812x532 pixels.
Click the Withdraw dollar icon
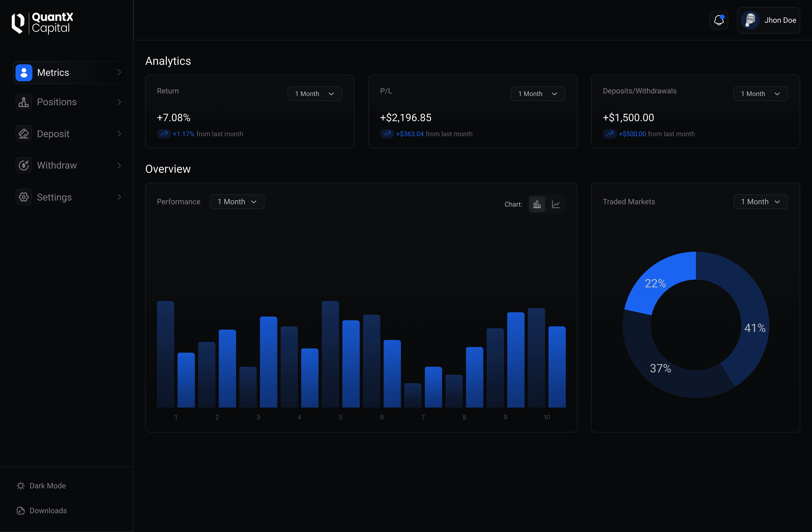[x=23, y=165]
